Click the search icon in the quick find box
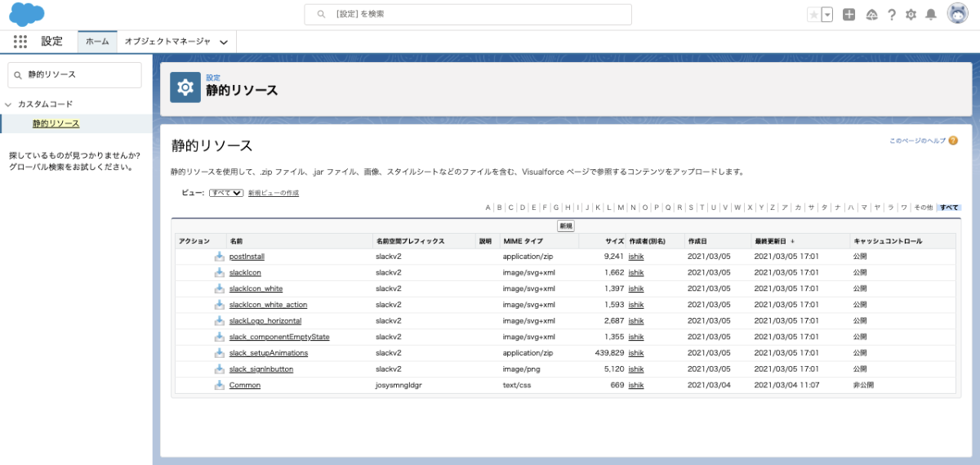This screenshot has width=980, height=465. click(x=18, y=74)
